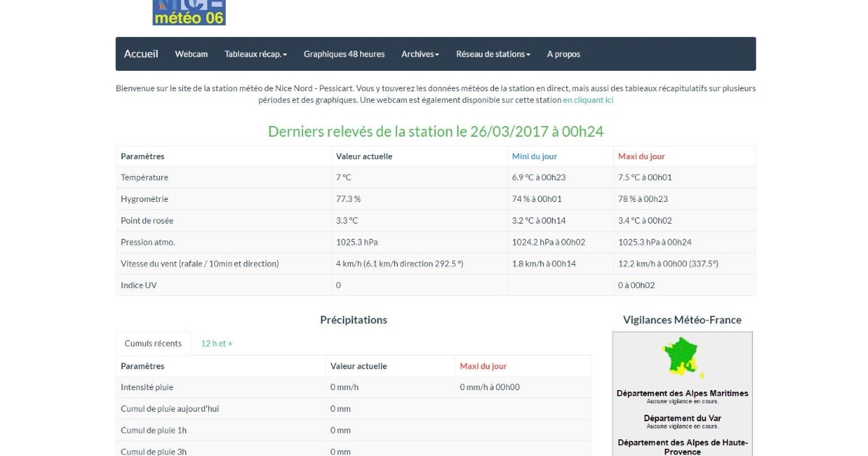Click the 'Point de rosée' row label
868x456 pixels.
coord(147,221)
